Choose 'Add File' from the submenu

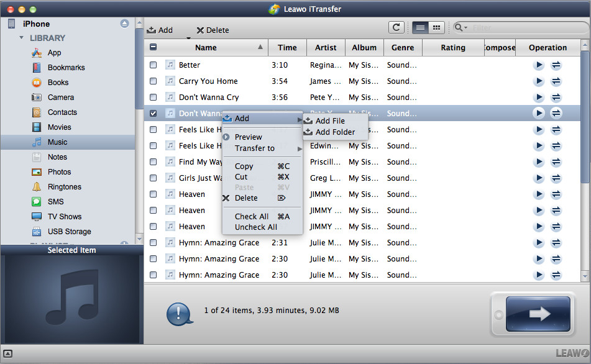tap(329, 121)
